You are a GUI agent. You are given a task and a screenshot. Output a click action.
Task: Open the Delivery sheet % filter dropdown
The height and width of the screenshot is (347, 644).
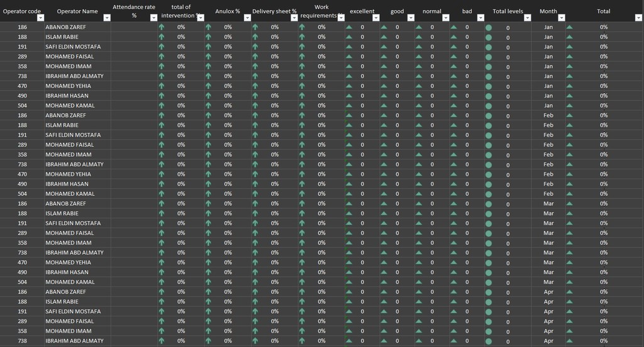click(294, 18)
